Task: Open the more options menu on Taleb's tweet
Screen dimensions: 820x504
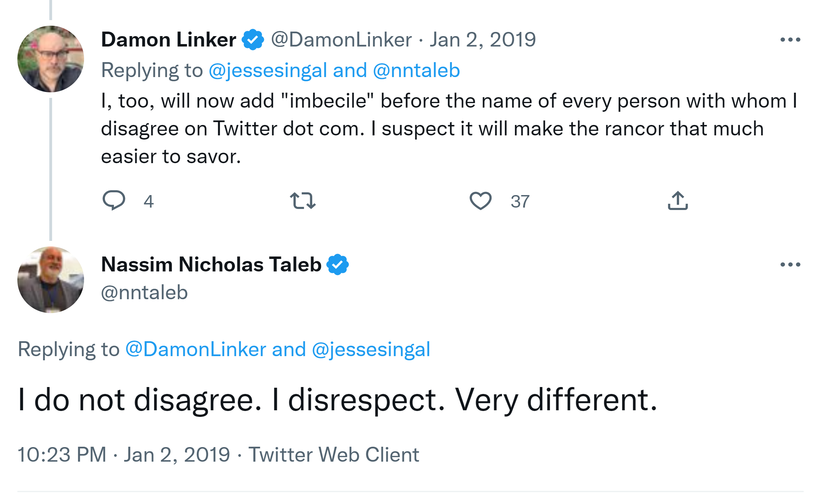Action: 790,265
